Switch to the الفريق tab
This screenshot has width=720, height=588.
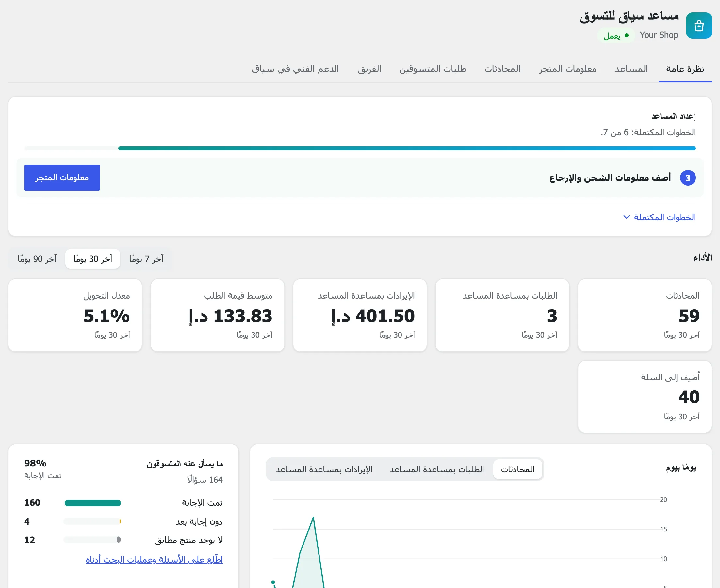[x=369, y=69]
